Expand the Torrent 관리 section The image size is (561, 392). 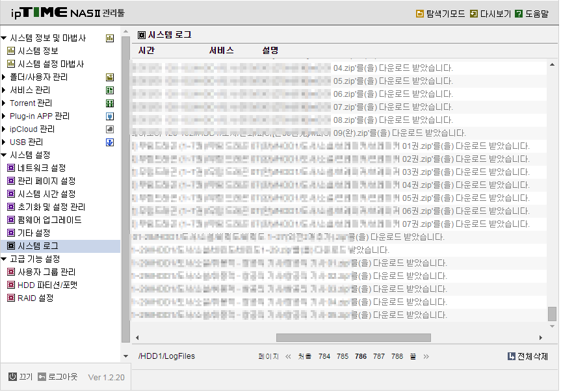click(4, 103)
